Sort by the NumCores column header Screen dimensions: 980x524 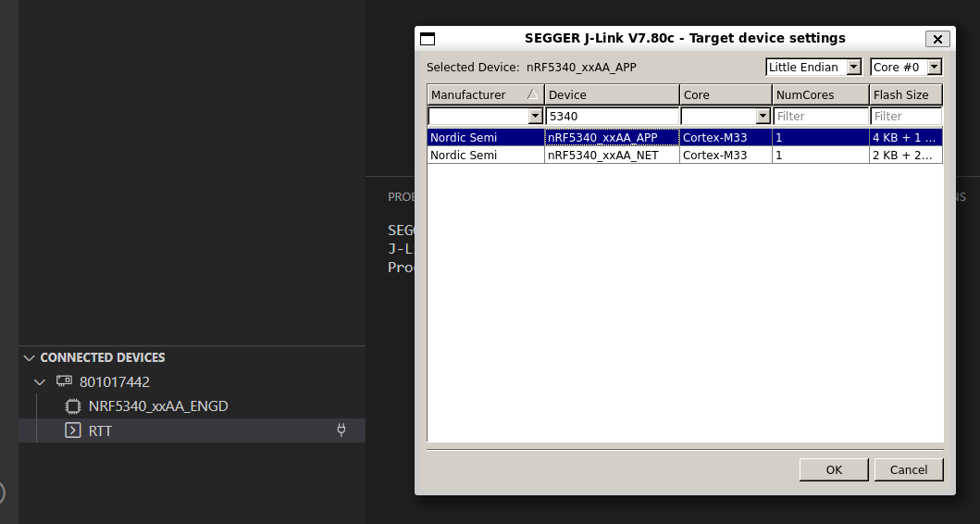821,95
